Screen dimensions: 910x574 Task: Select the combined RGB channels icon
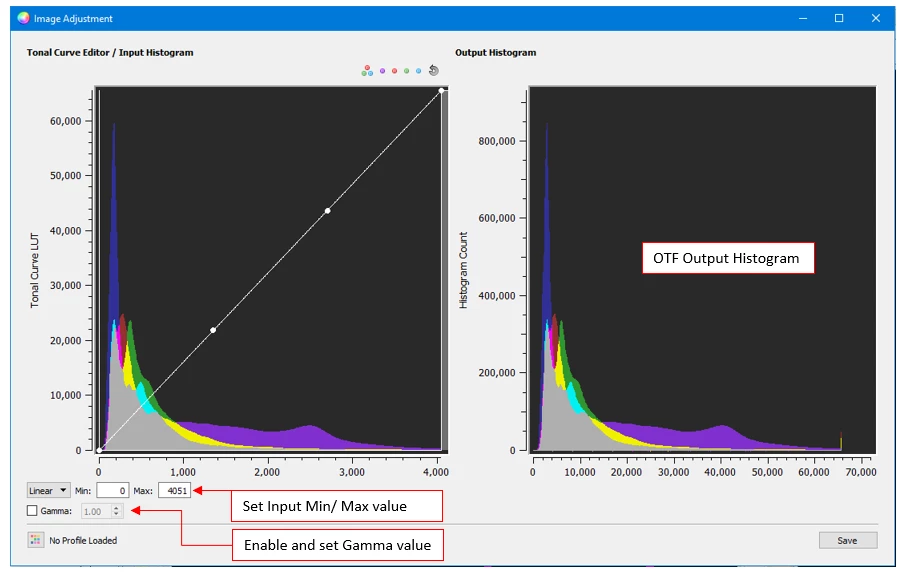(368, 71)
